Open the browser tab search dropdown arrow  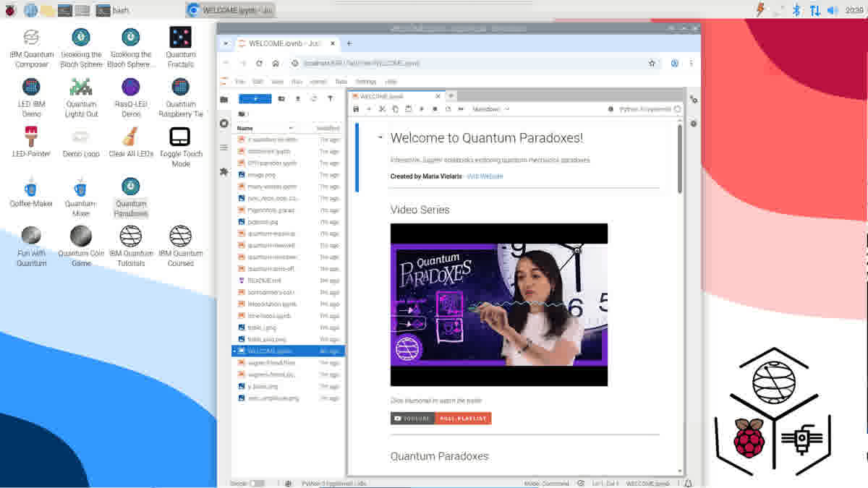226,43
